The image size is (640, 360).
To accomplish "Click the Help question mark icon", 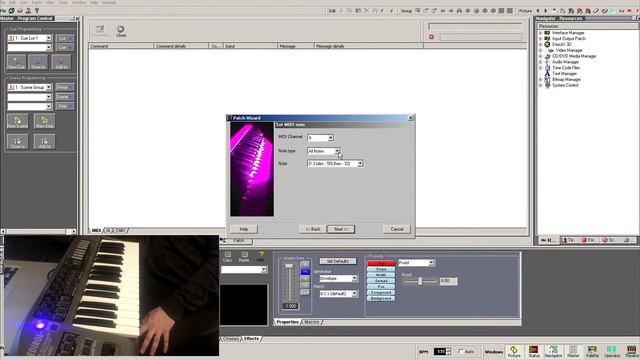I will pos(261,257).
